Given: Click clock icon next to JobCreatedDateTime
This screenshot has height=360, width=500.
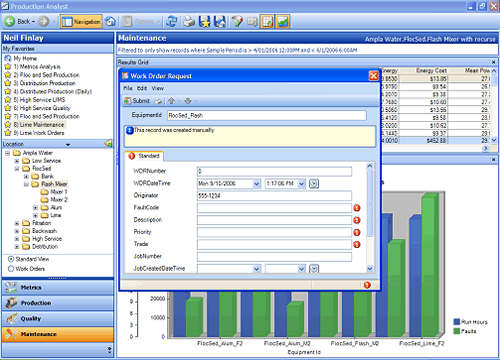Looking at the screenshot, I should coord(314,269).
